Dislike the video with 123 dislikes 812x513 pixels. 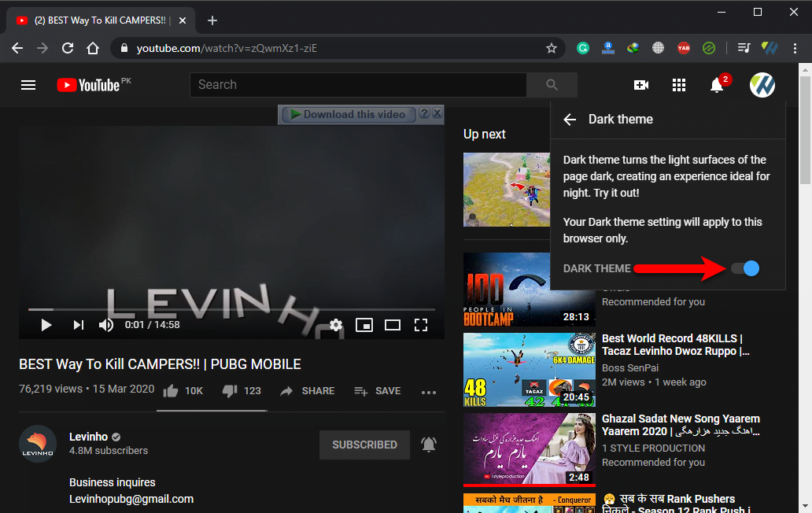pos(242,391)
